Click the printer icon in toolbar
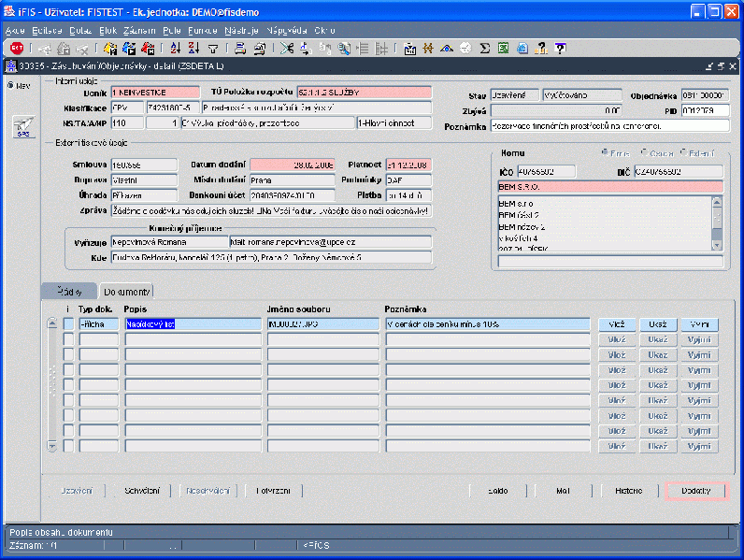The image size is (744, 560). tap(238, 48)
